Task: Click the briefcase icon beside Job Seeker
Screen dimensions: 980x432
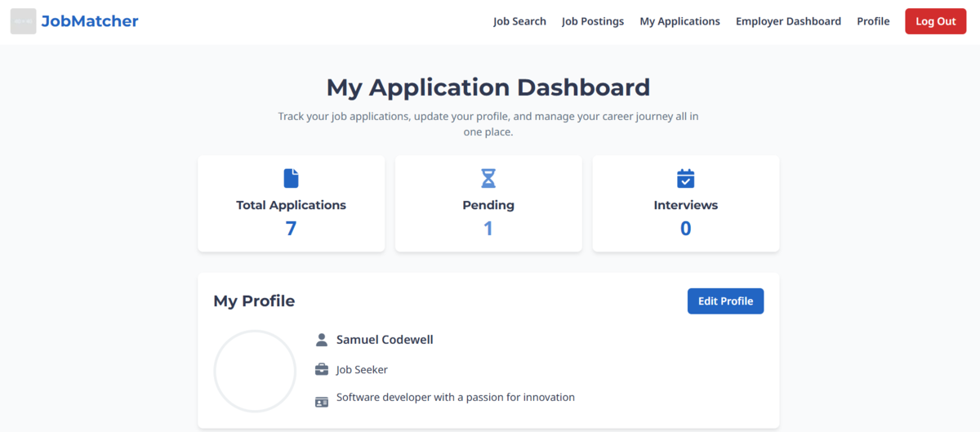Action: pyautogui.click(x=322, y=370)
